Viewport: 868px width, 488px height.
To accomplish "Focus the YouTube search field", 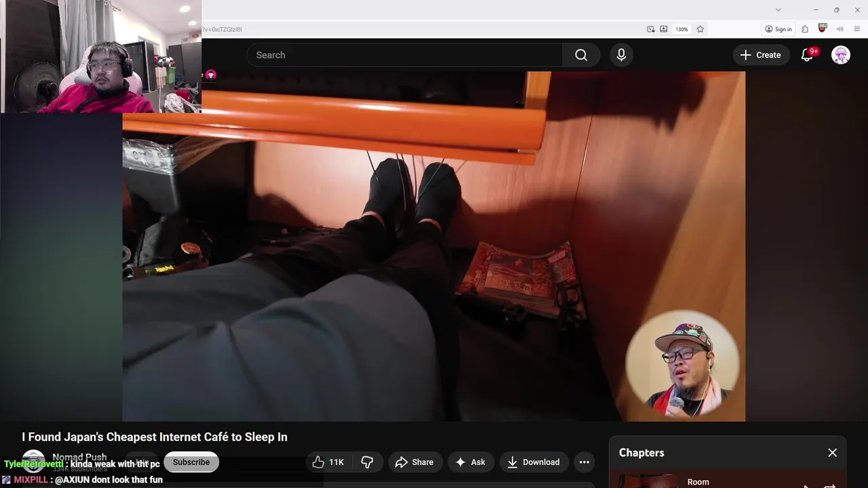I will click(406, 55).
